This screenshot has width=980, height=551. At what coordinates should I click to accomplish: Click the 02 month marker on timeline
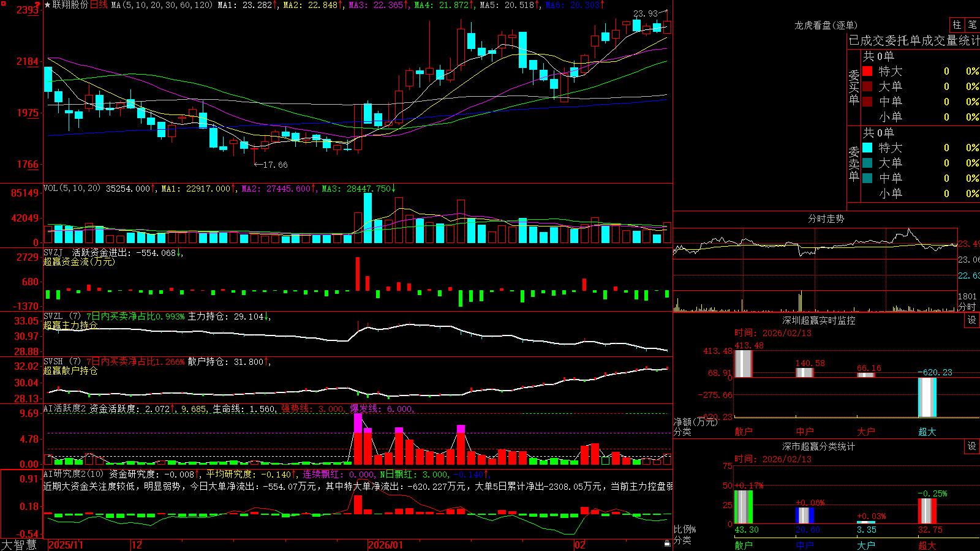(579, 544)
